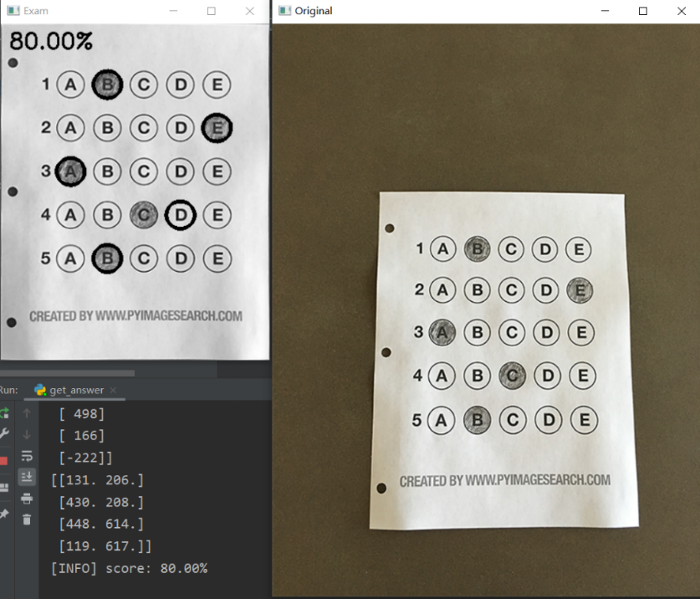The height and width of the screenshot is (599, 700).
Task: Stop the running process with red square
Action: click(3, 460)
